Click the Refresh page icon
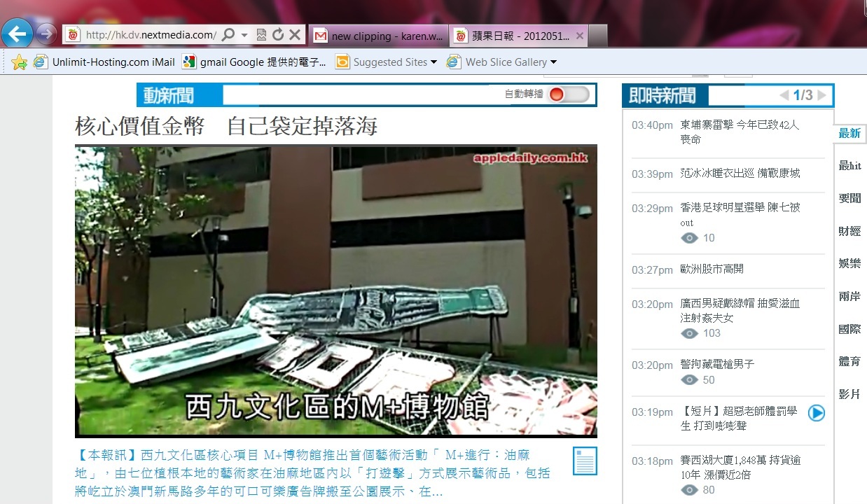The image size is (867, 504). [278, 35]
